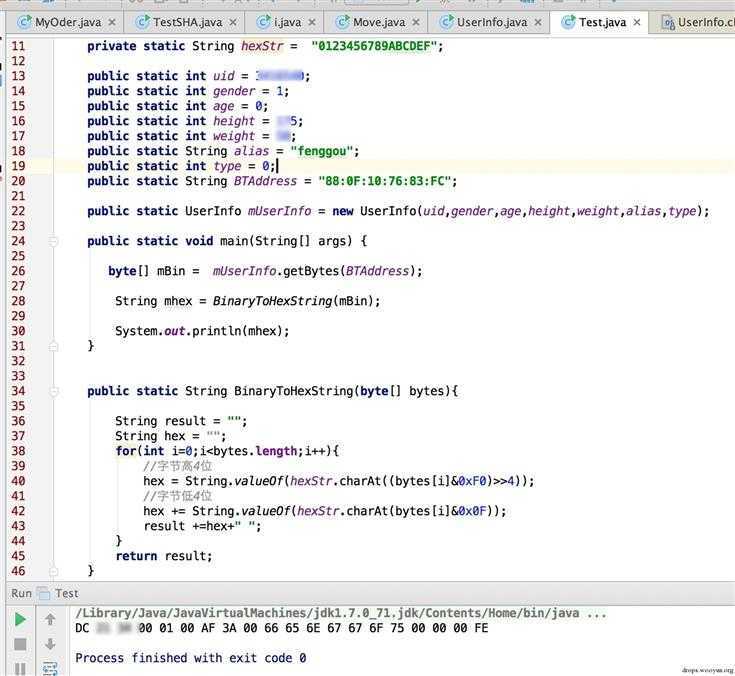Click gutter line number 40
The height and width of the screenshot is (676, 735).
pos(18,481)
